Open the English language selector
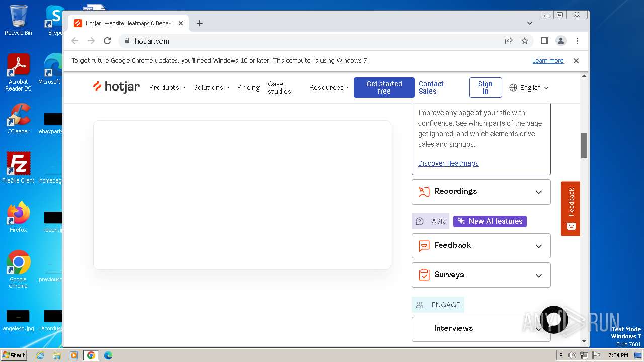The height and width of the screenshot is (362, 644). (529, 87)
